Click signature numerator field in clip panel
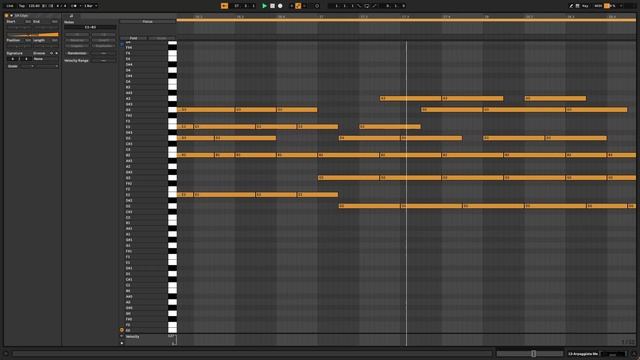Screen dimensions: 640x360 [13, 59]
